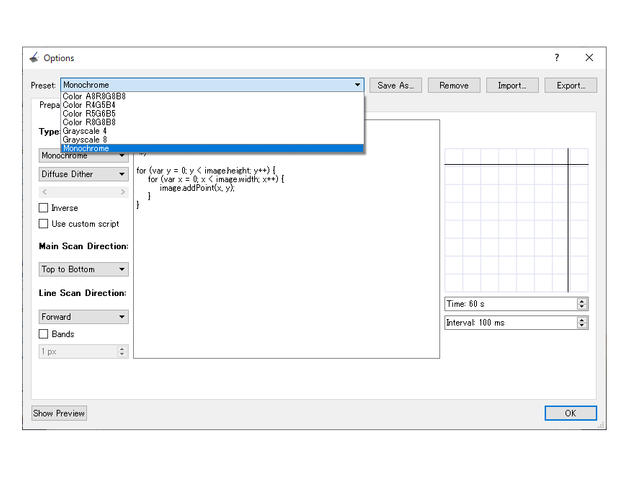Increase the Time value with up arrow
640x480 pixels.
click(x=583, y=301)
